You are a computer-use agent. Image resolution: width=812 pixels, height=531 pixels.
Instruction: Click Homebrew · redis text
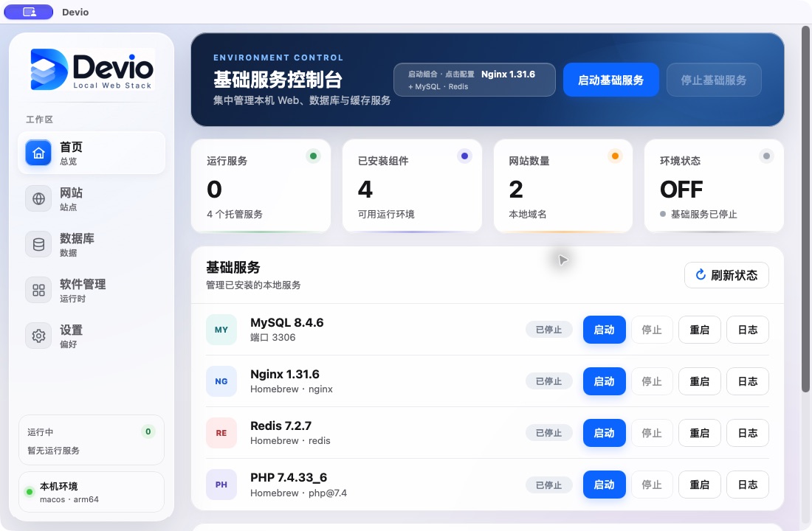click(291, 441)
